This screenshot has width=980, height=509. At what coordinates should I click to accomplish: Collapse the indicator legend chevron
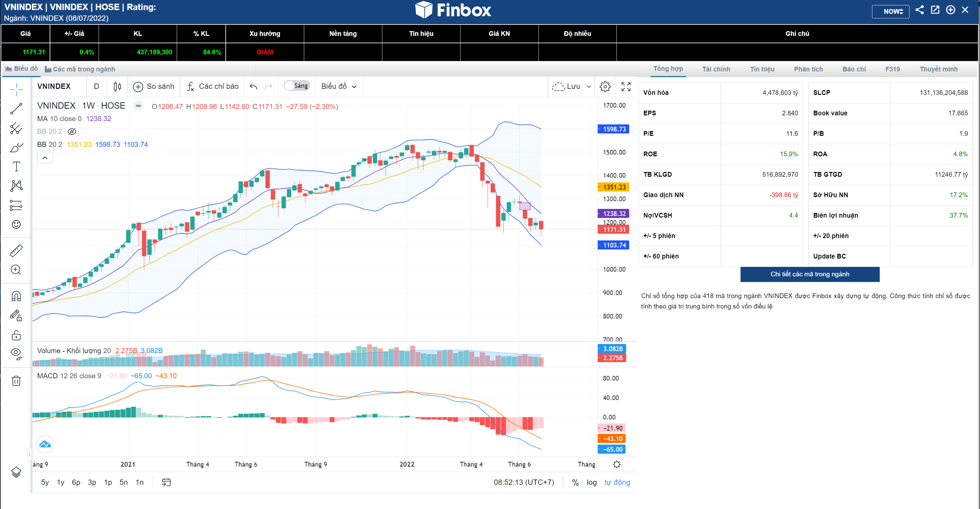tap(45, 158)
